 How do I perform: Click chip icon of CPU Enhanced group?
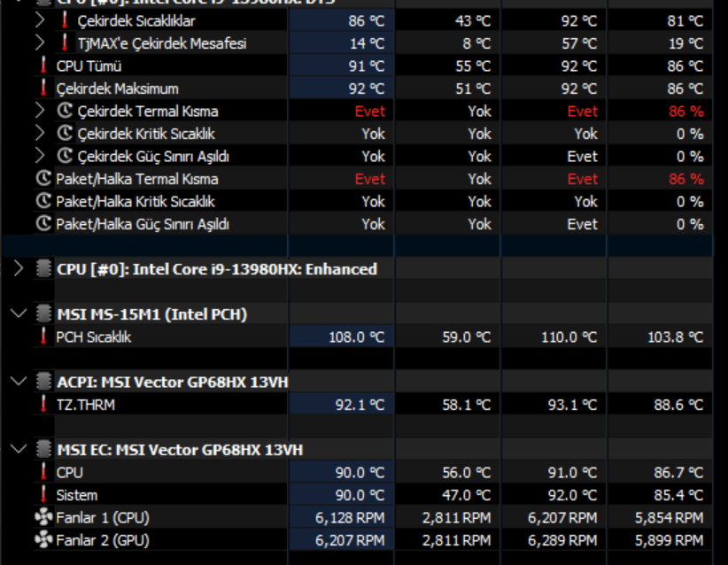[x=43, y=269]
